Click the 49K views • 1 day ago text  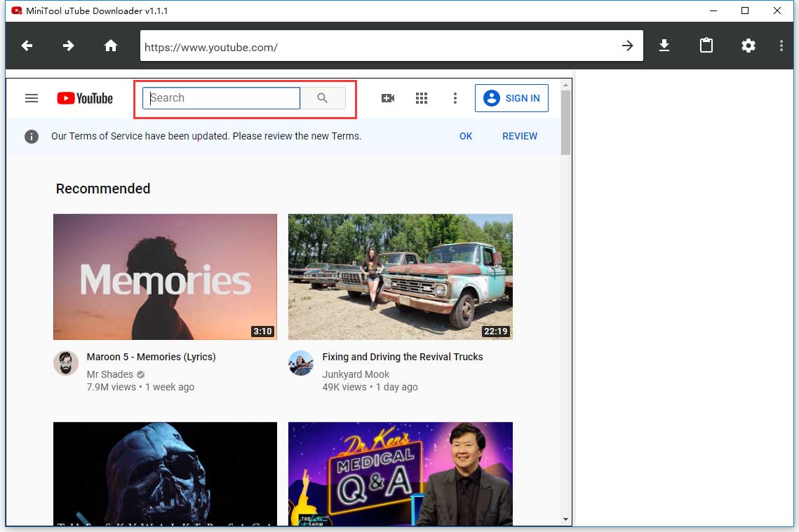(x=370, y=387)
